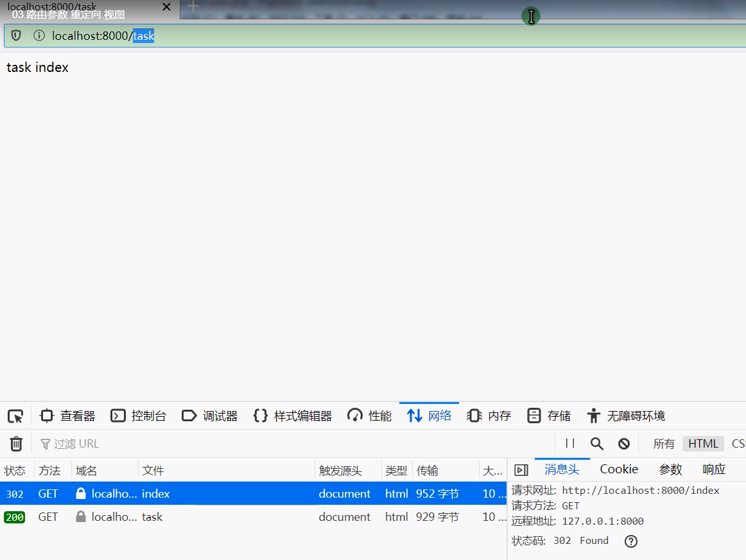Open the network search magnifier icon
The width and height of the screenshot is (746, 560).
(x=597, y=444)
